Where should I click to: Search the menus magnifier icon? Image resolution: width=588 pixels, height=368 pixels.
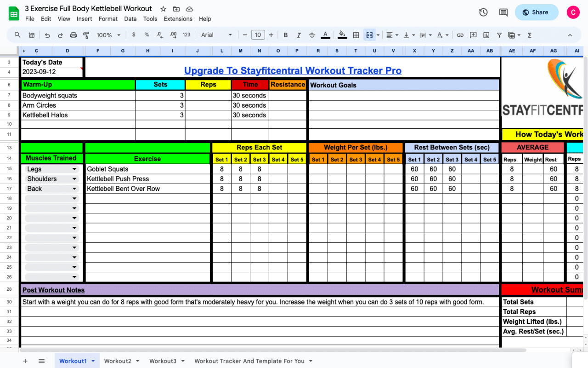click(17, 35)
